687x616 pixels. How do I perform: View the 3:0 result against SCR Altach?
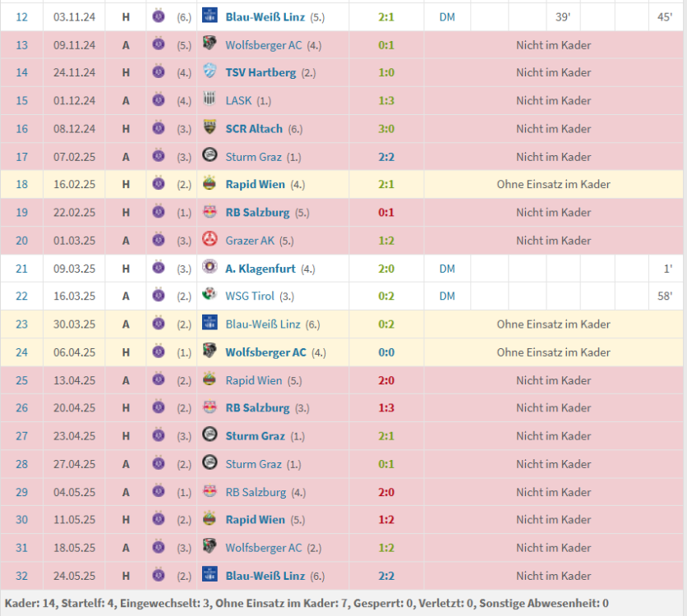coord(386,128)
